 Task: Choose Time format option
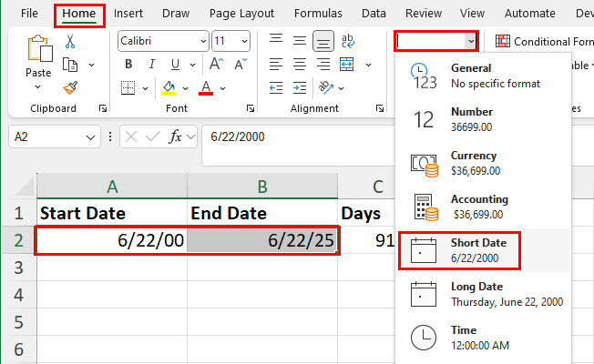coord(484,338)
